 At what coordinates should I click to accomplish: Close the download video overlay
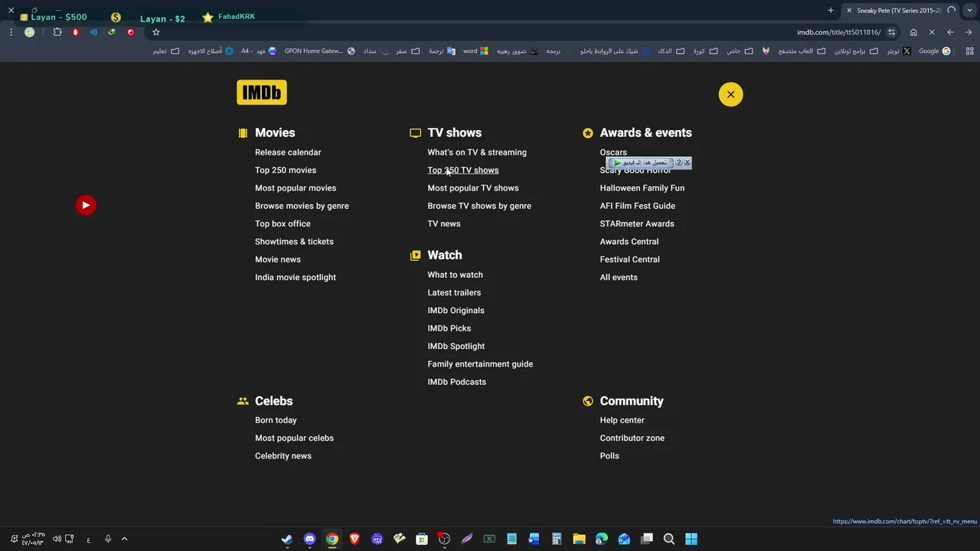coord(688,162)
